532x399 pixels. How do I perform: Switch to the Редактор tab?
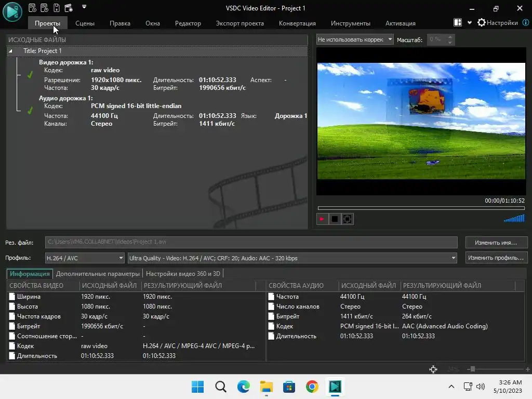(188, 23)
